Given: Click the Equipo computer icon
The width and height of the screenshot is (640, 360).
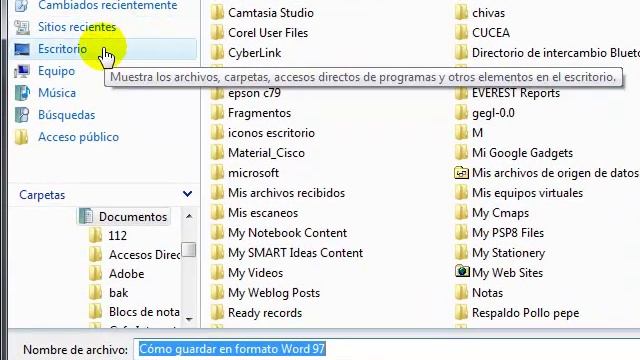Looking at the screenshot, I should point(22,71).
